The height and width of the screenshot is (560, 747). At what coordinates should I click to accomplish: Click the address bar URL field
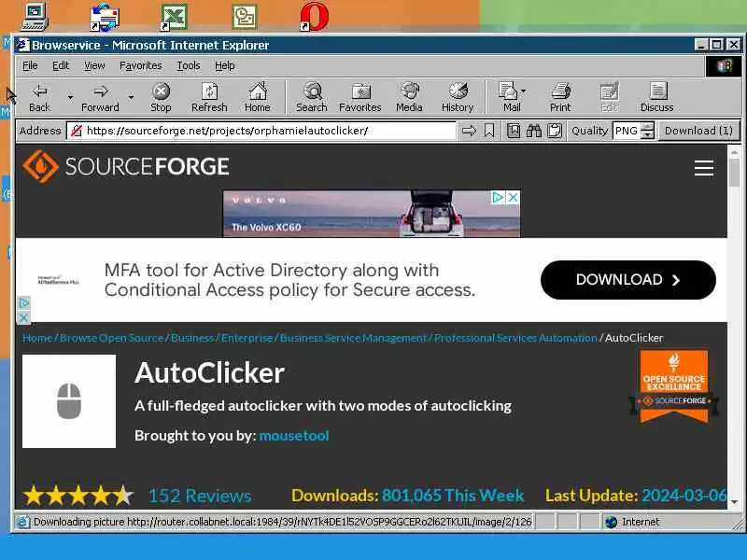click(x=261, y=131)
